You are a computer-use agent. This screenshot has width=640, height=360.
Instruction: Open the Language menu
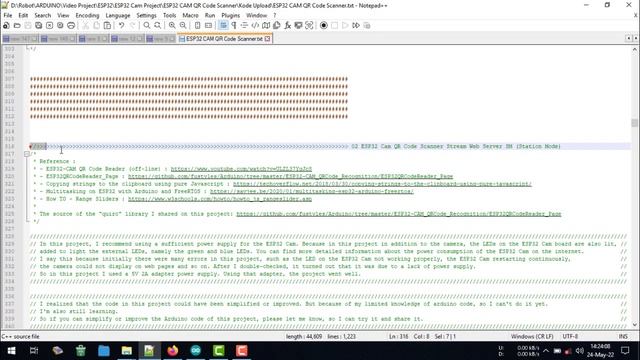point(118,15)
